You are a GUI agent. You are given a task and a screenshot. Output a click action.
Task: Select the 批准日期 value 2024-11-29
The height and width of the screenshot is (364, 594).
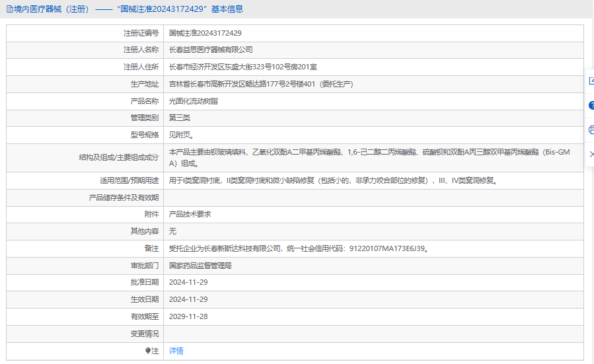point(188,282)
